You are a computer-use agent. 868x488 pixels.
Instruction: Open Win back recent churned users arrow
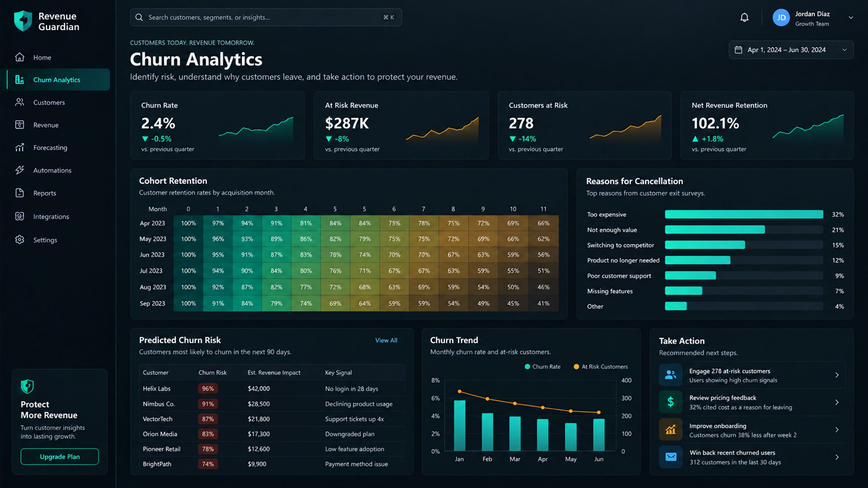[837, 457]
